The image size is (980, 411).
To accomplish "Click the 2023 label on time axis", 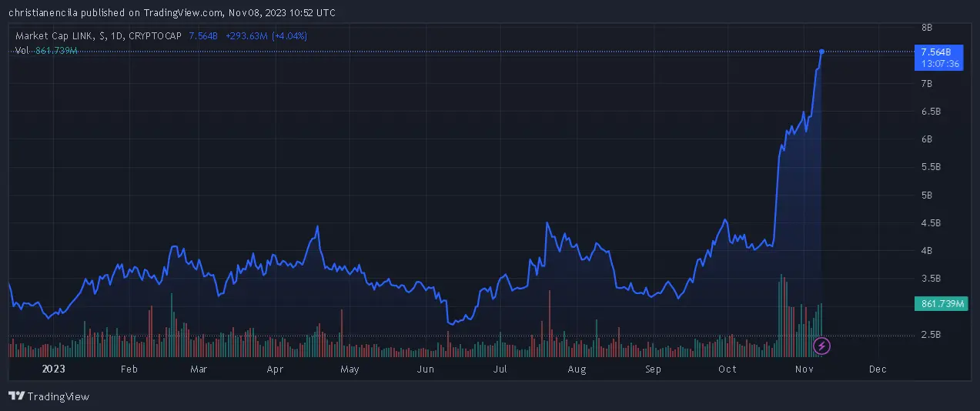I will pyautogui.click(x=54, y=369).
